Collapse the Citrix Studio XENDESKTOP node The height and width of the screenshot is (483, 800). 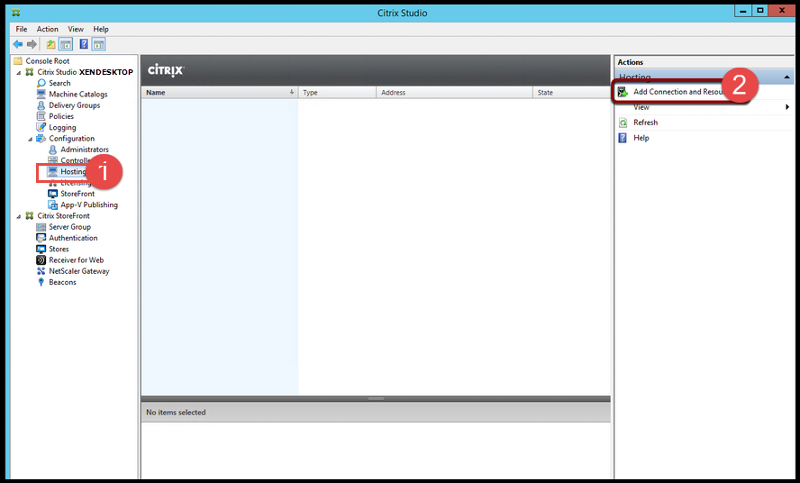[19, 72]
